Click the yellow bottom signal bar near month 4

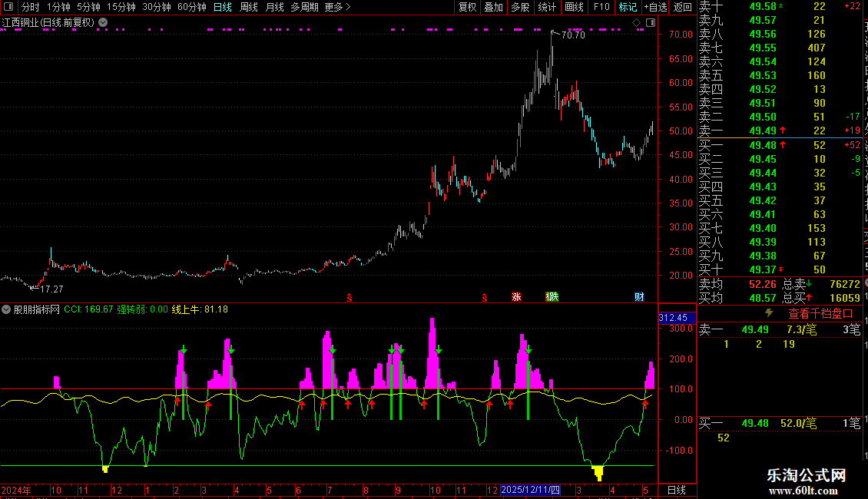598,473
